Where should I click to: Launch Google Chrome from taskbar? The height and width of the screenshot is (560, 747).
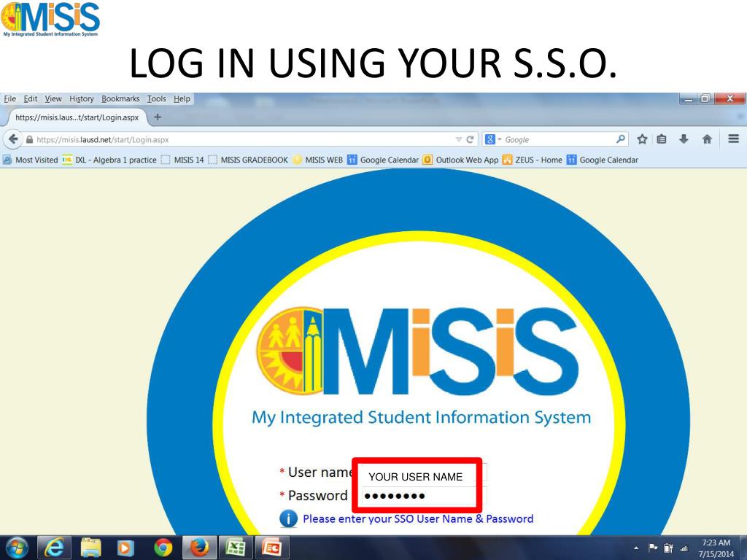(163, 548)
